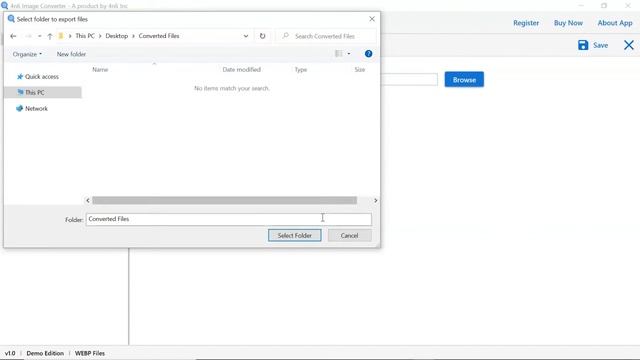The height and width of the screenshot is (360, 640).
Task: Sort by the Size column
Action: (x=360, y=70)
